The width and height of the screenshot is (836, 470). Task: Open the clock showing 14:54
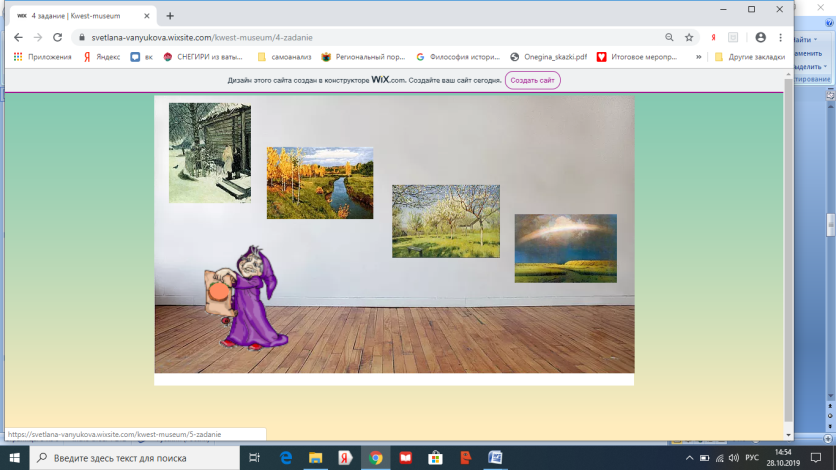783,458
